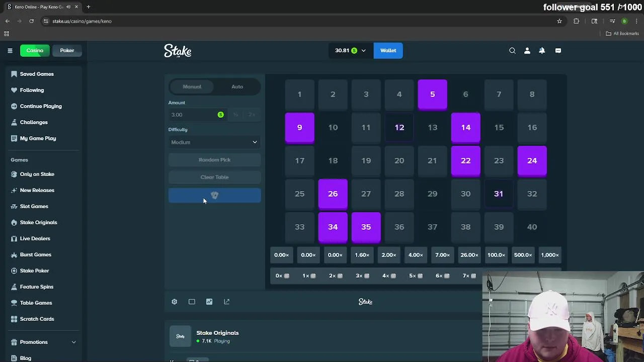Pop out the game window icon

click(227, 302)
